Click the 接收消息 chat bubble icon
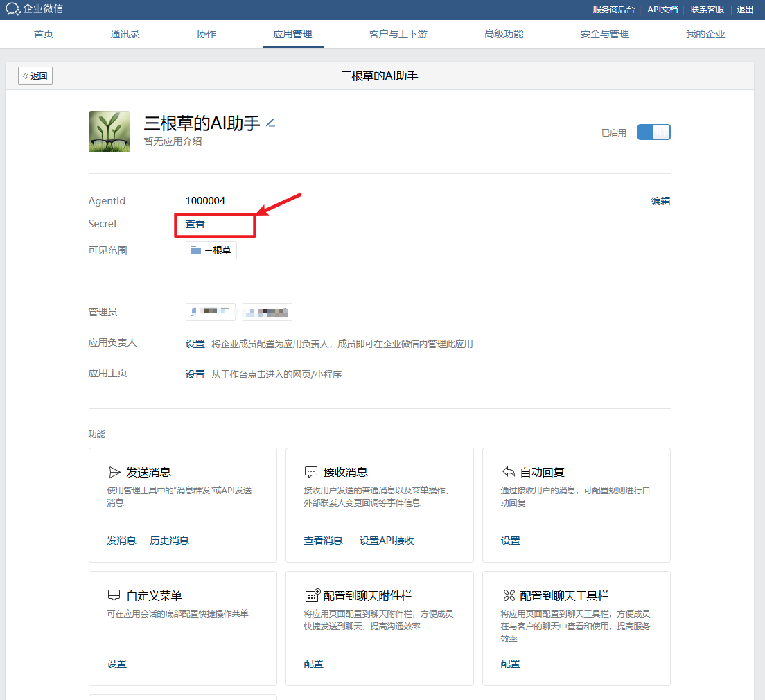 pos(310,472)
